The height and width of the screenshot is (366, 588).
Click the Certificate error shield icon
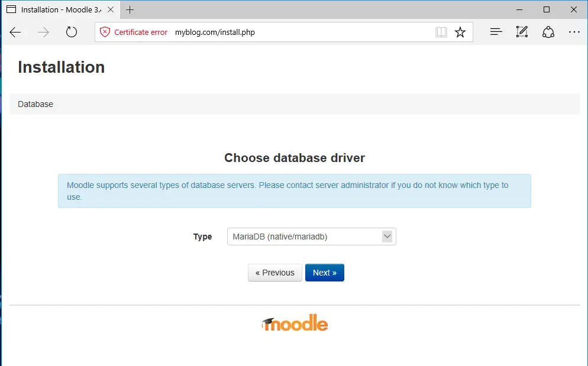coord(105,33)
